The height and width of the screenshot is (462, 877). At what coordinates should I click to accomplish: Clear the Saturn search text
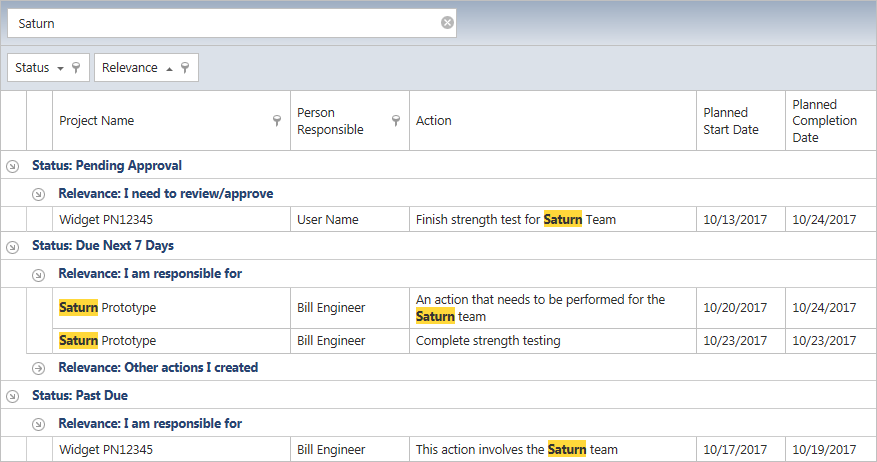(x=447, y=23)
